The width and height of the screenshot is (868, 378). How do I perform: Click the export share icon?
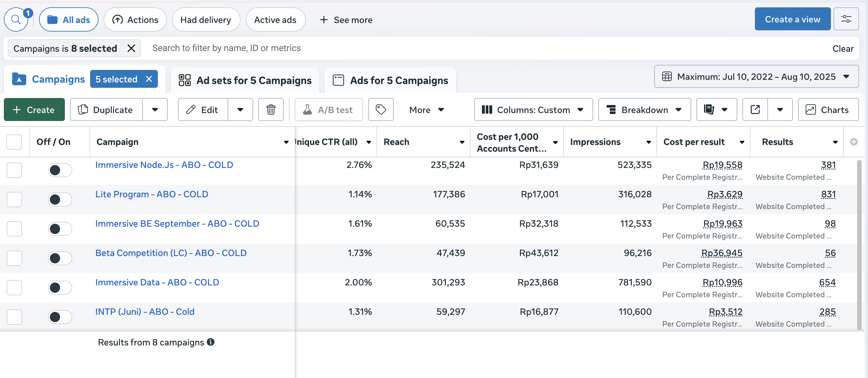(x=755, y=110)
